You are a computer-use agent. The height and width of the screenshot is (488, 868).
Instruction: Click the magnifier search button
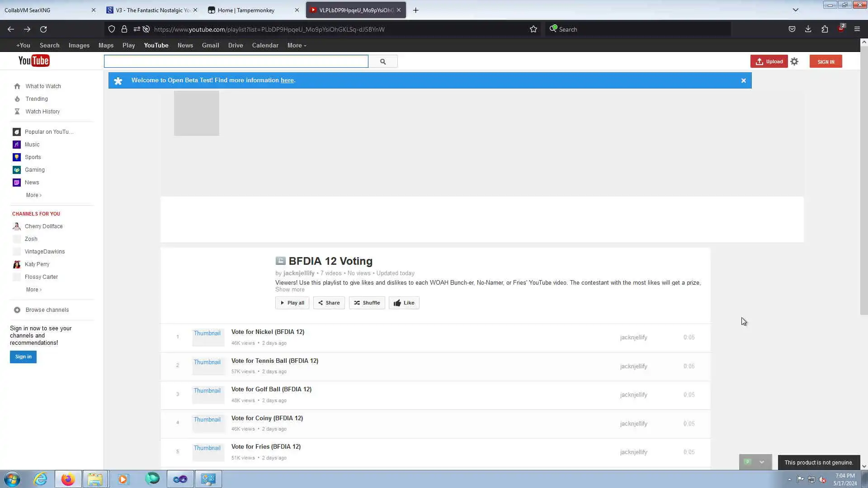point(383,61)
